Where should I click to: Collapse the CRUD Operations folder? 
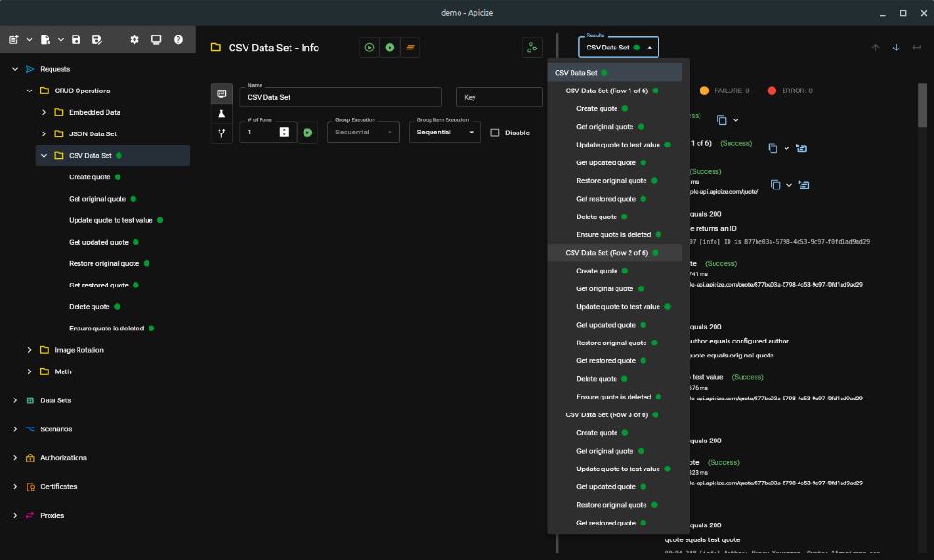pos(30,91)
